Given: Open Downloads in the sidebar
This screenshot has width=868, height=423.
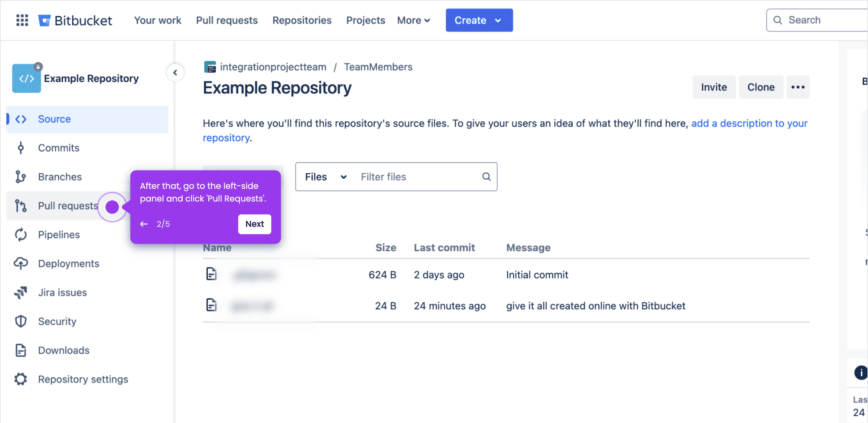Looking at the screenshot, I should [64, 351].
